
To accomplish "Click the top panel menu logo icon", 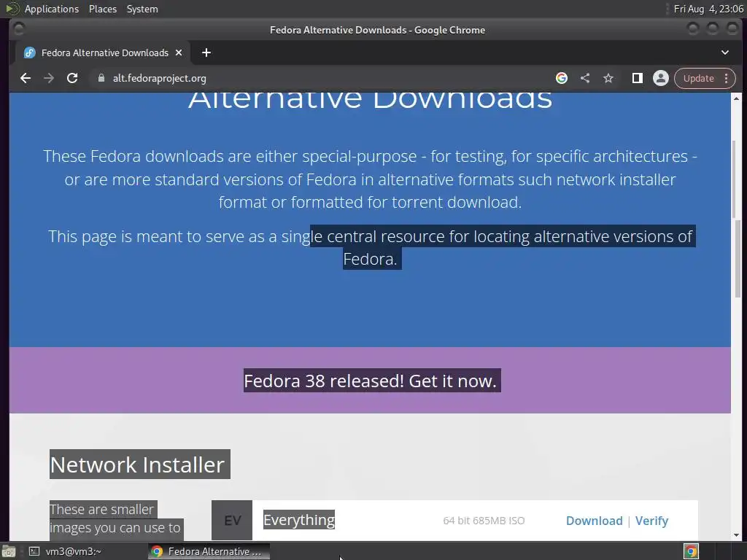I will (12, 9).
